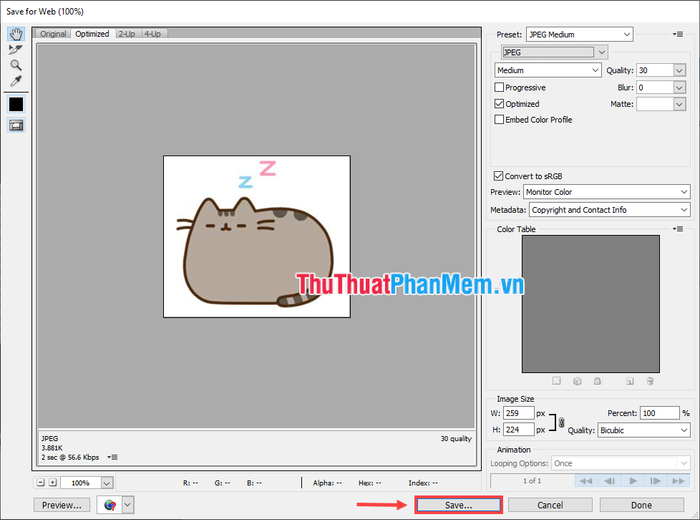The image size is (700, 520).
Task: Open the Optimize menu icon beside Preset
Action: (x=678, y=34)
